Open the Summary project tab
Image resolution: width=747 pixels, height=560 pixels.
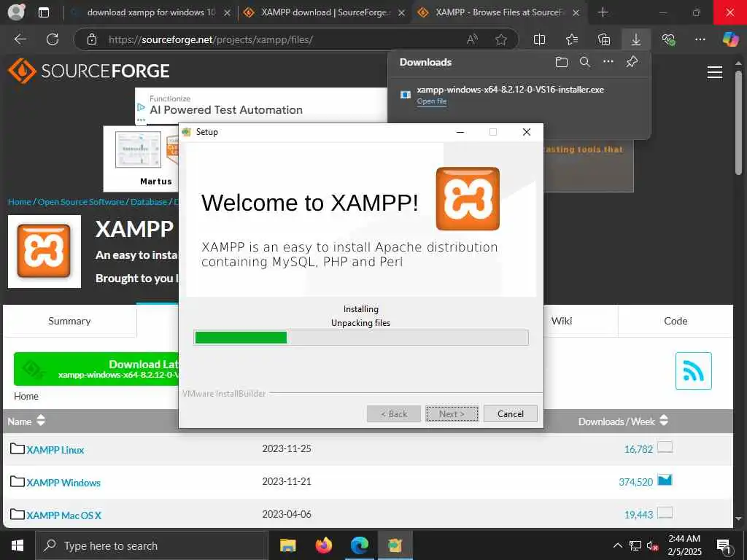69,321
